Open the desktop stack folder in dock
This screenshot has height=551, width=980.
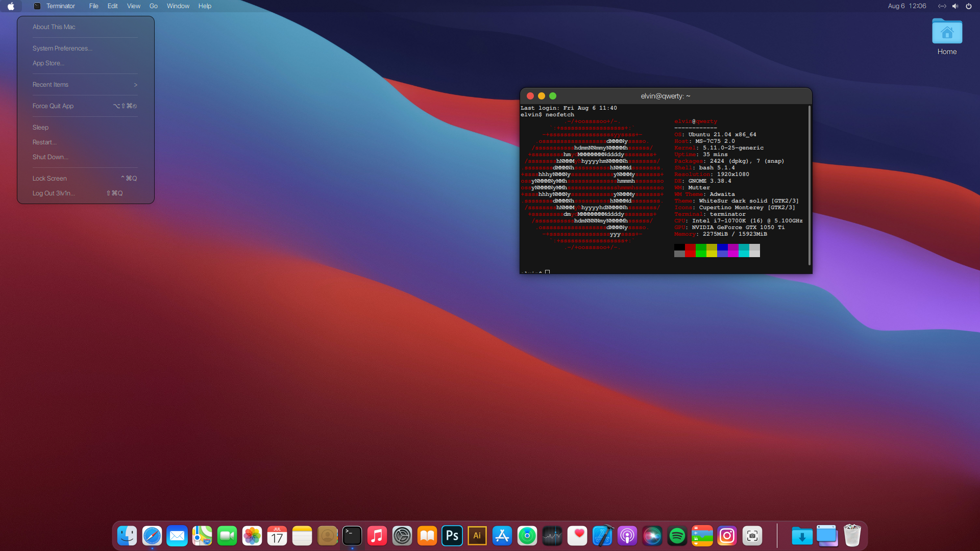point(827,536)
